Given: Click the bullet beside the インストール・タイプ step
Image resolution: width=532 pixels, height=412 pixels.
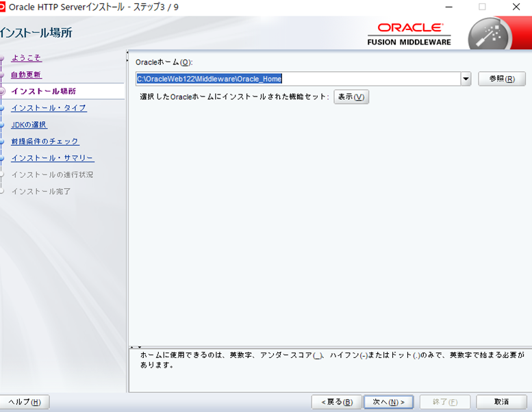Looking at the screenshot, I should click(x=2, y=108).
